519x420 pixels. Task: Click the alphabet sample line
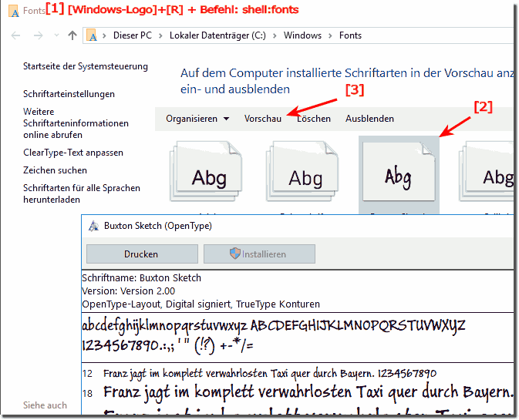(x=274, y=326)
